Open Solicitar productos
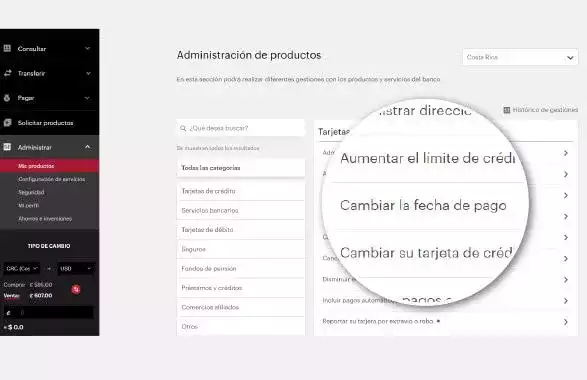The height and width of the screenshot is (380, 587). [x=46, y=123]
